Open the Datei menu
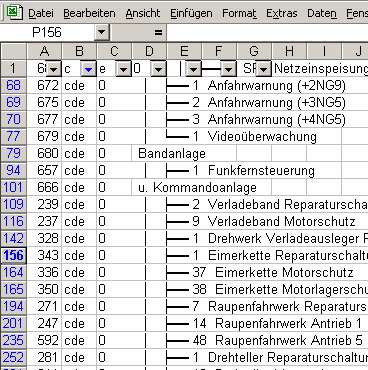The image size is (368, 370). pos(41,13)
